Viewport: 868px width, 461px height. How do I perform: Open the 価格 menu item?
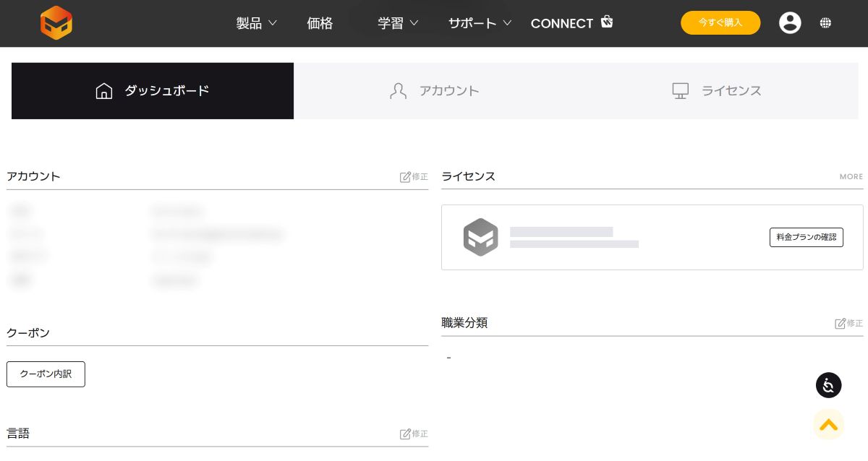320,23
